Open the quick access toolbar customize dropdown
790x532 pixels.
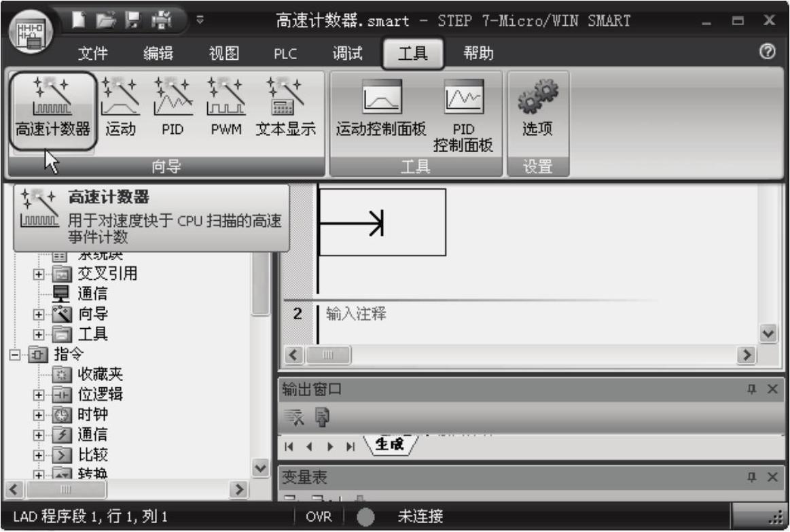click(x=200, y=20)
